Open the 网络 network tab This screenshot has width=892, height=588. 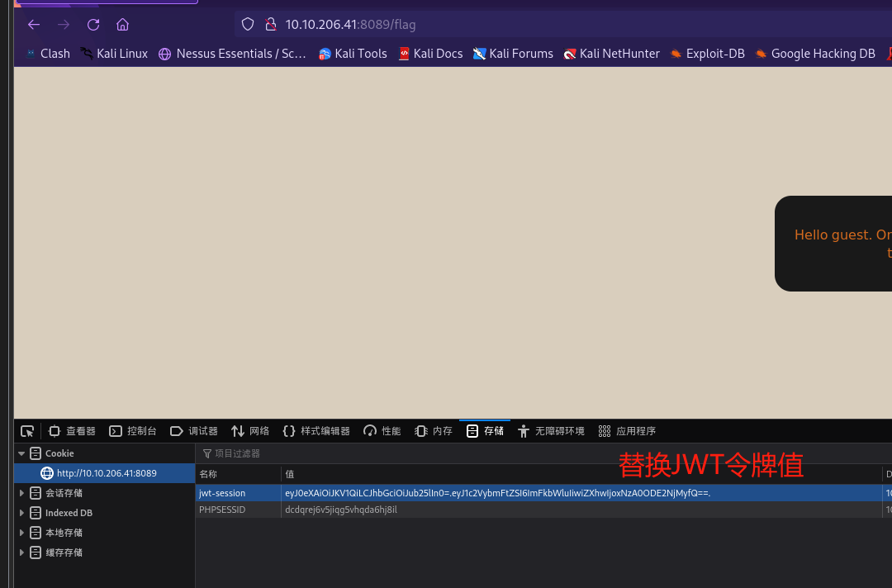click(x=250, y=431)
